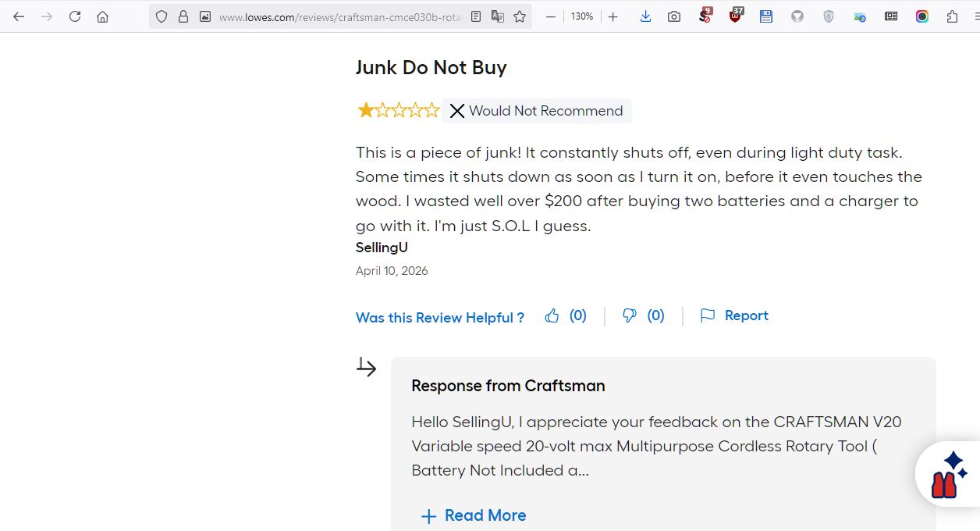Open the browser home page
Image resolution: width=980 pixels, height=531 pixels.
point(102,16)
